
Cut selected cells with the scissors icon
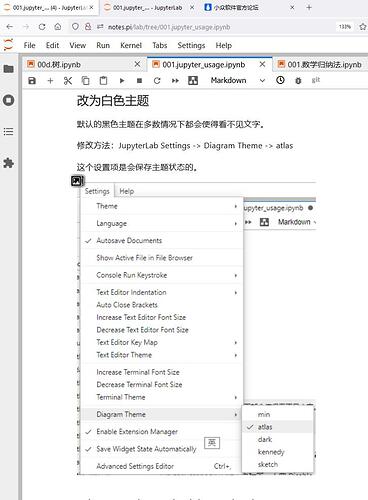click(68, 80)
